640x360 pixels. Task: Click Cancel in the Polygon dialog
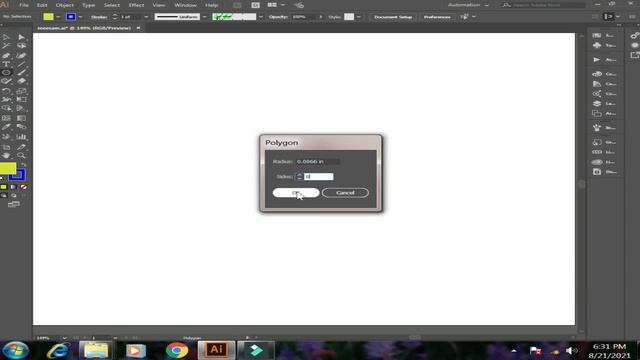[x=345, y=193]
